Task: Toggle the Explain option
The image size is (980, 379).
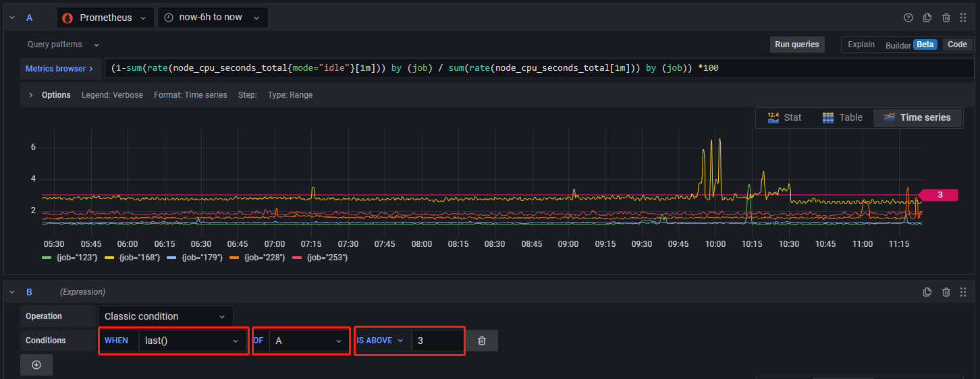Action: pyautogui.click(x=861, y=45)
